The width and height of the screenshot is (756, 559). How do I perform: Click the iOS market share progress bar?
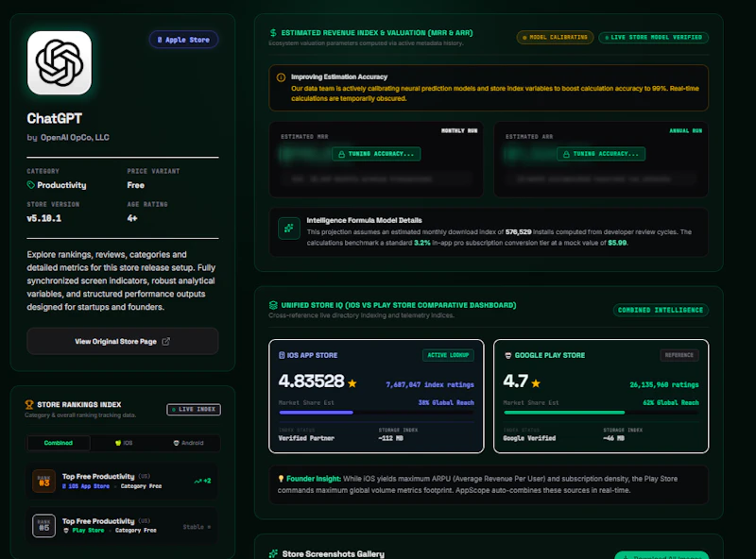point(376,413)
